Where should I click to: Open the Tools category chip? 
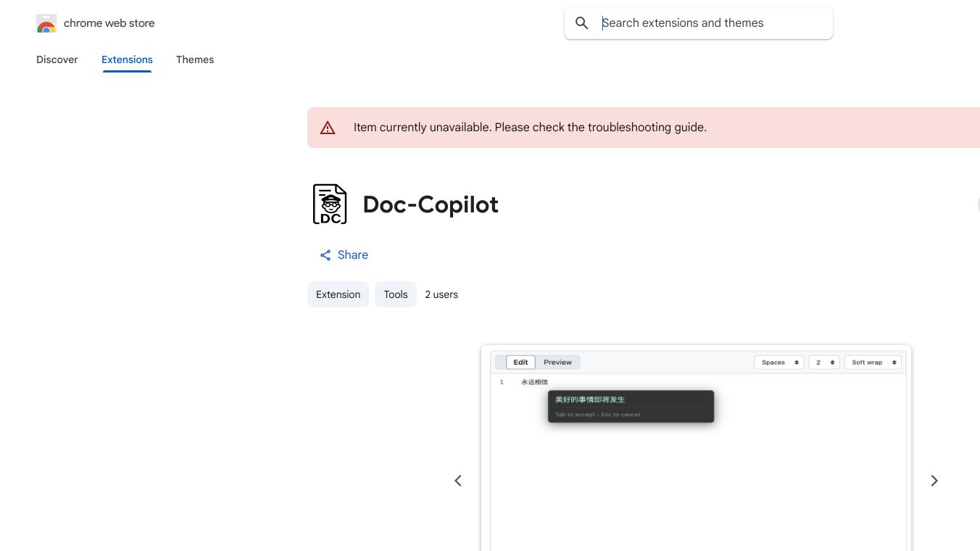[396, 294]
